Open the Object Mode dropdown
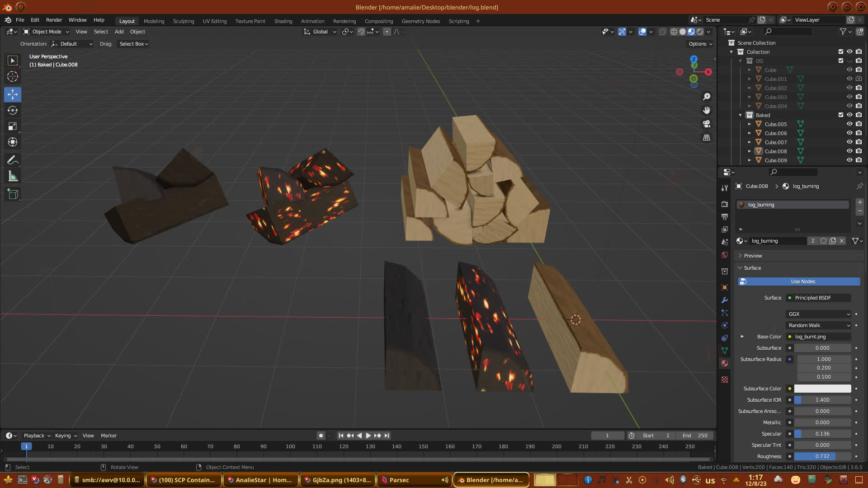 tap(46, 32)
